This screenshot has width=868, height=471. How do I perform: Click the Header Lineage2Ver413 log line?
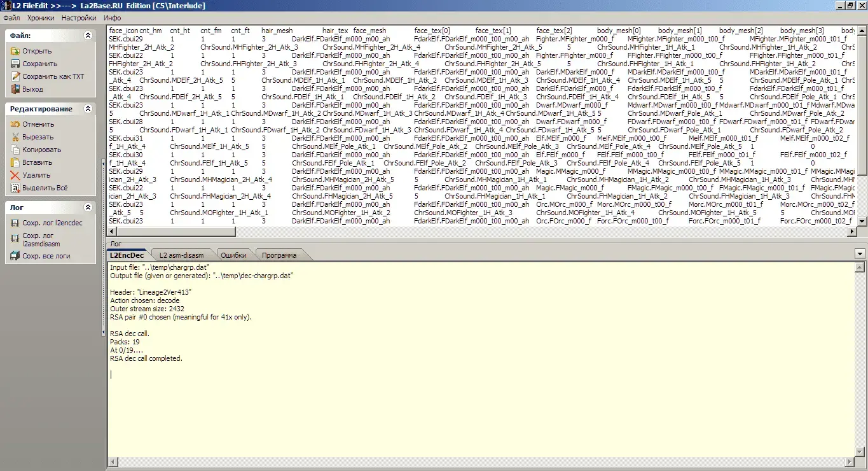(x=151, y=292)
